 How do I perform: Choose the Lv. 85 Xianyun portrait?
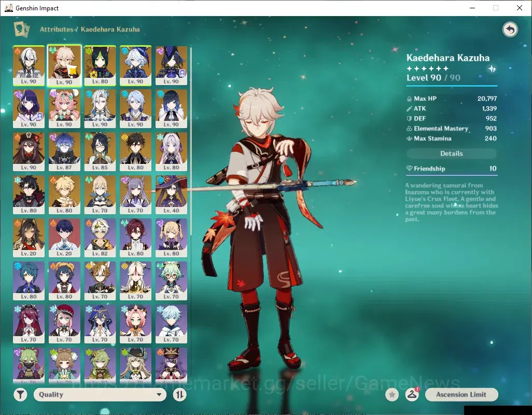(100, 151)
